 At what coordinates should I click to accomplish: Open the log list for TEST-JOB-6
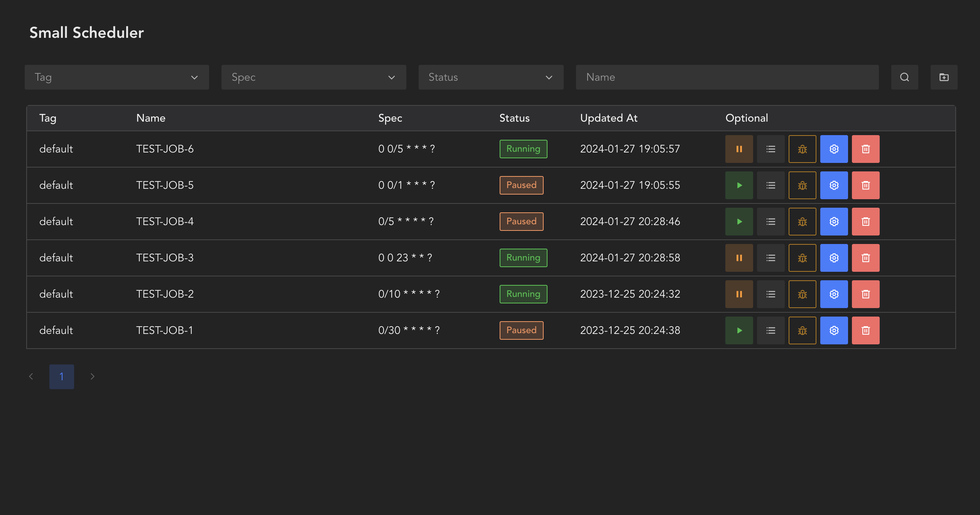click(770, 149)
